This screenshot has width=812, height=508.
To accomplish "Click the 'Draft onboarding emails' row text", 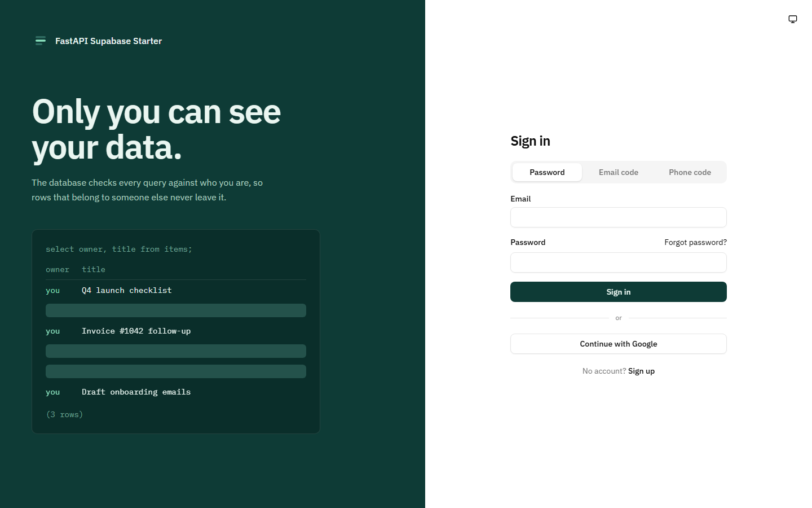I will (x=136, y=392).
